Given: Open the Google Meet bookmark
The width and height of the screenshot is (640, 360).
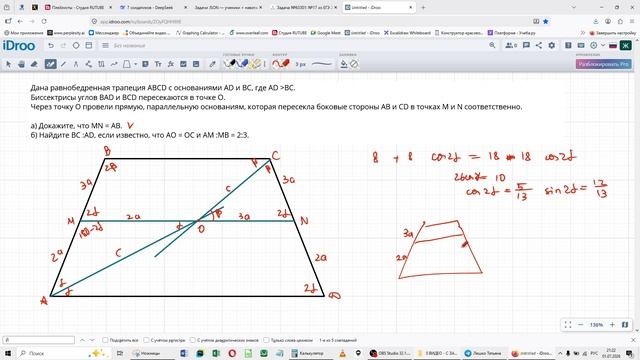Looking at the screenshot, I should tap(325, 33).
